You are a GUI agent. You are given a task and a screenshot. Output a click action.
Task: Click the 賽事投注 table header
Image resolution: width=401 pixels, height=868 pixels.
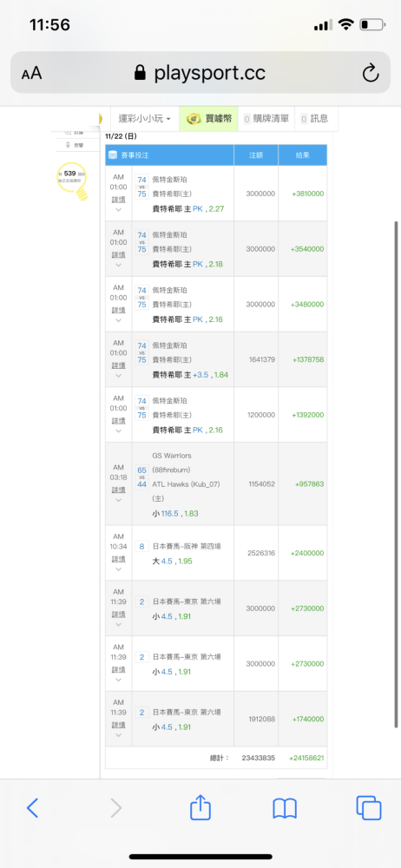[169, 155]
